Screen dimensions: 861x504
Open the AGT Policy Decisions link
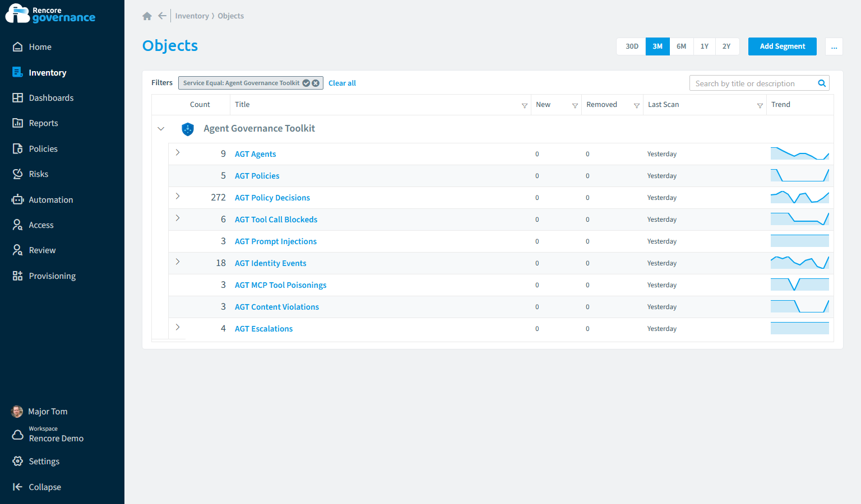pyautogui.click(x=272, y=198)
